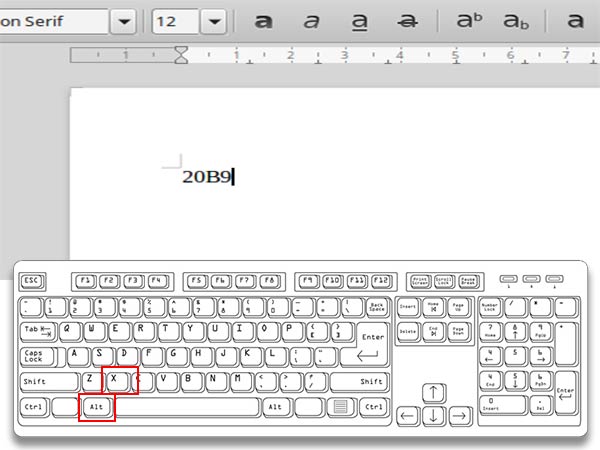Enable subscript formatting
600x450 pixels.
tap(516, 21)
